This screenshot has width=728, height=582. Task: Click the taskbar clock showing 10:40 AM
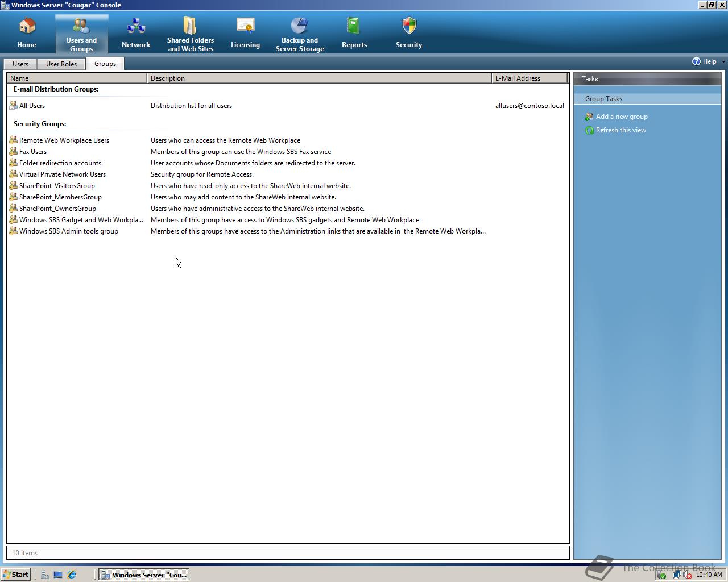(x=709, y=575)
